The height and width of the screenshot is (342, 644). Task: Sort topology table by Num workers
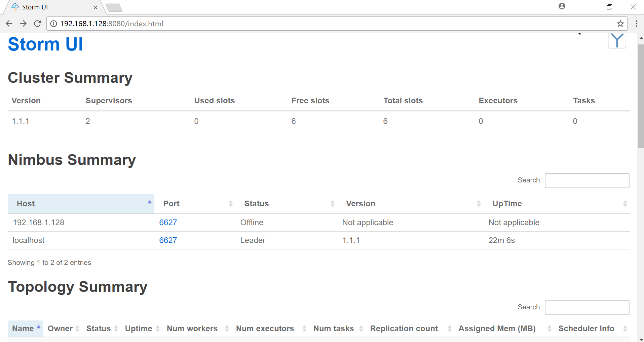pyautogui.click(x=197, y=329)
